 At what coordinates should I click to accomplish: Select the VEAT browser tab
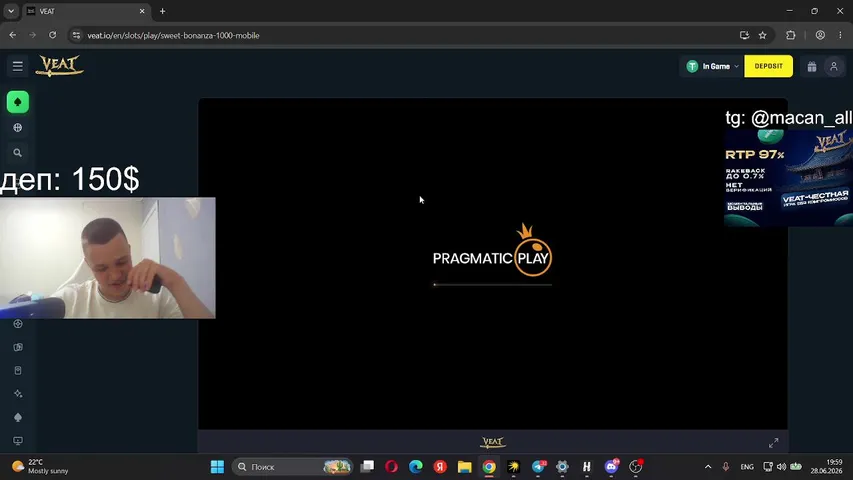[x=86, y=11]
